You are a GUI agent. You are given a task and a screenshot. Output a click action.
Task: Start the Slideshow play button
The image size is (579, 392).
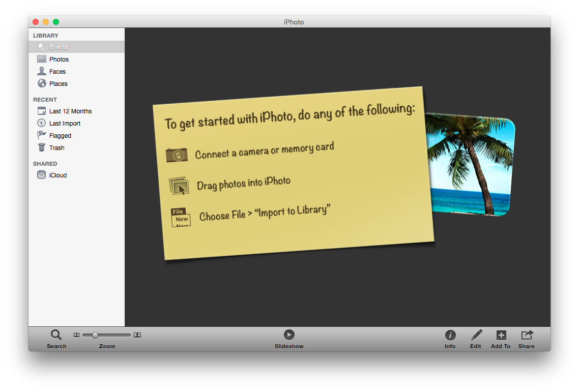click(x=289, y=335)
